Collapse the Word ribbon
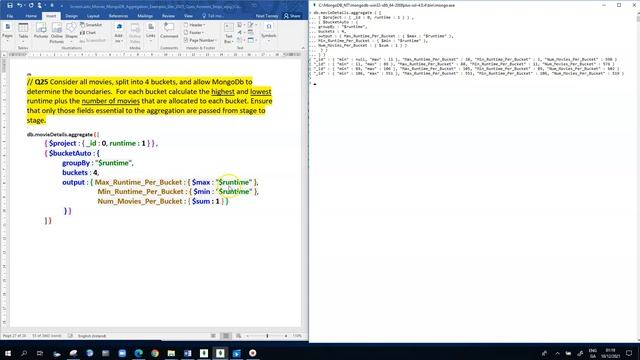Image resolution: width=640 pixels, height=360 pixels. (x=303, y=48)
